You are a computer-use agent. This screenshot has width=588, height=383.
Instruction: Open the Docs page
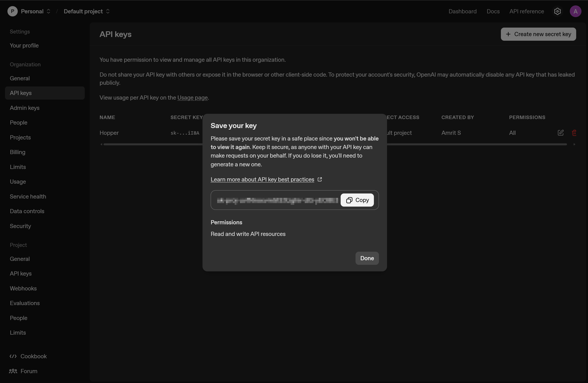tap(493, 11)
